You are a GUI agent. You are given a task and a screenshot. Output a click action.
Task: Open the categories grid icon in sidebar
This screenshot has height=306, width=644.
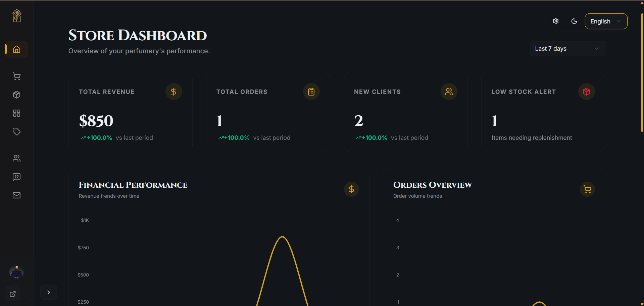pos(16,113)
